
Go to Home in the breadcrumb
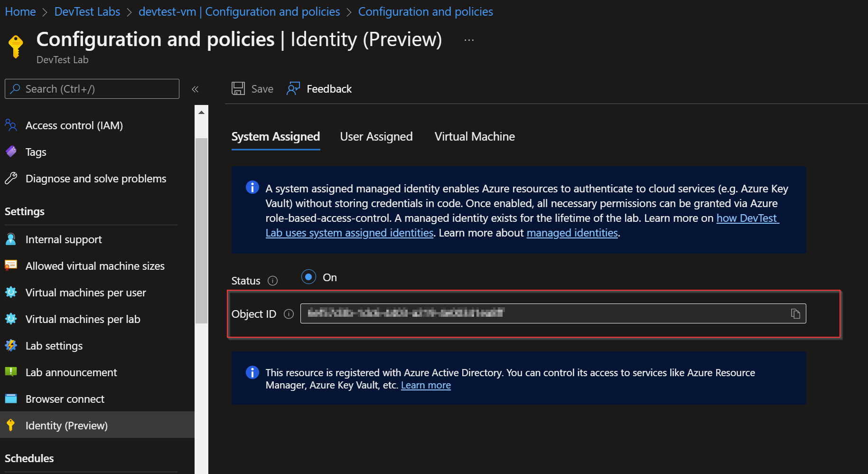(20, 12)
